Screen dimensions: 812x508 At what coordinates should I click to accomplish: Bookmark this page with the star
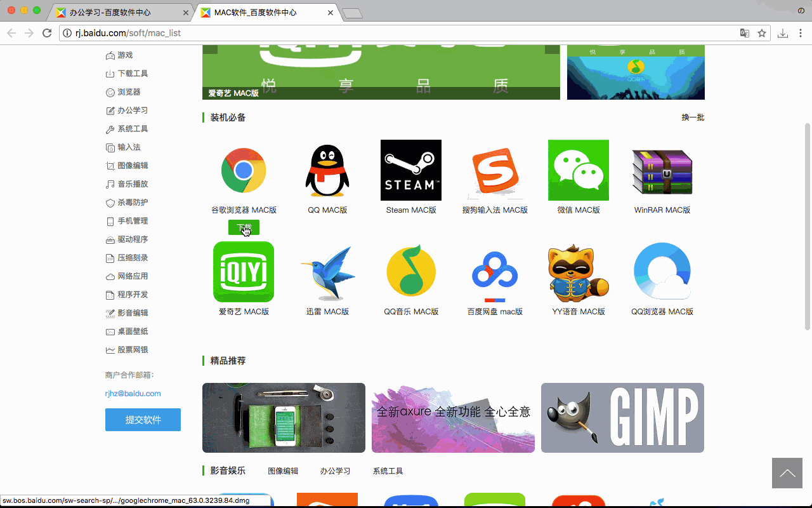coord(762,33)
